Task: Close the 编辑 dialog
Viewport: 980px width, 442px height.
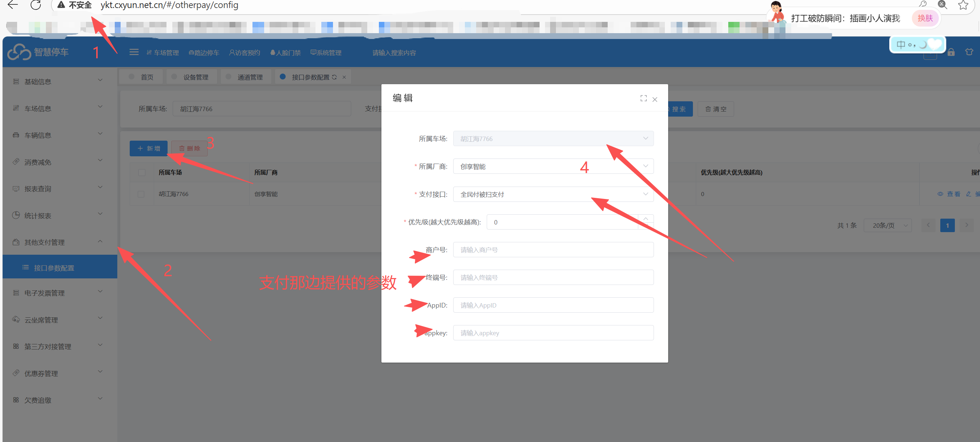Action: click(x=655, y=99)
